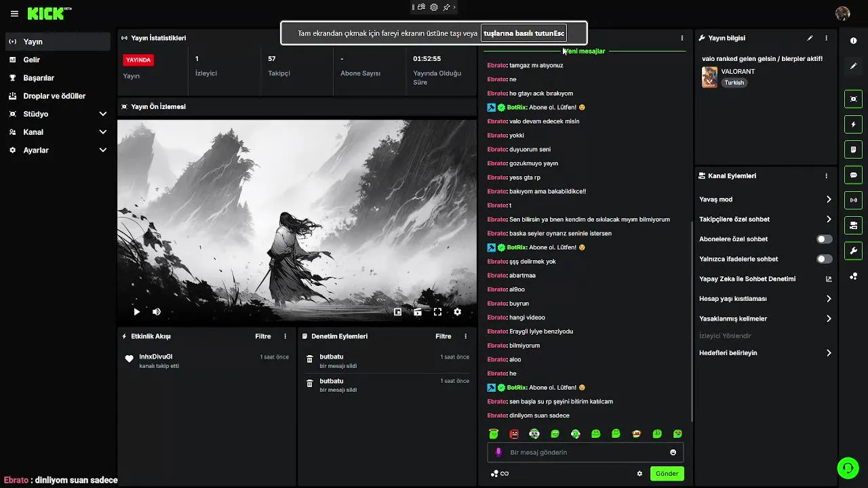Play the stream preview video
Image resolution: width=868 pixels, height=488 pixels.
point(136,312)
